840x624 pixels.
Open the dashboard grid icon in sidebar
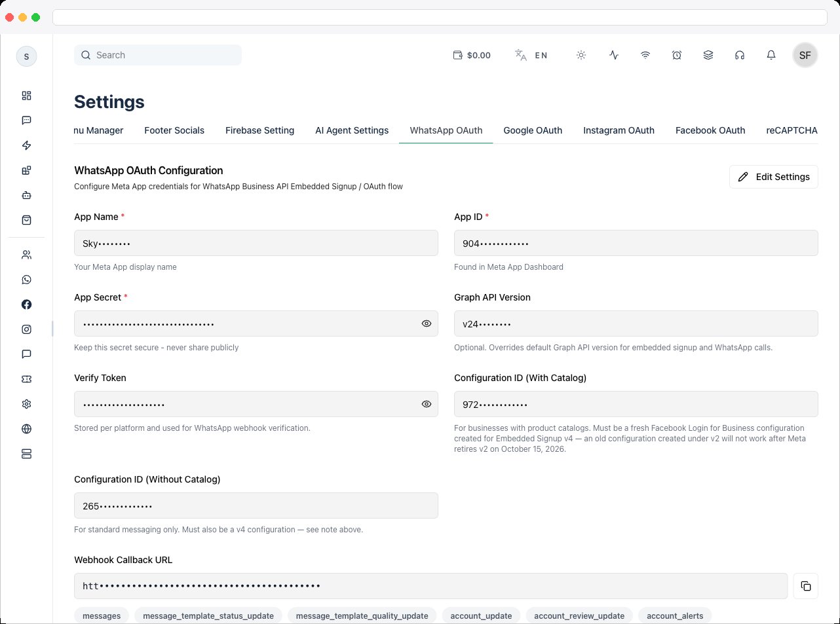tap(26, 96)
